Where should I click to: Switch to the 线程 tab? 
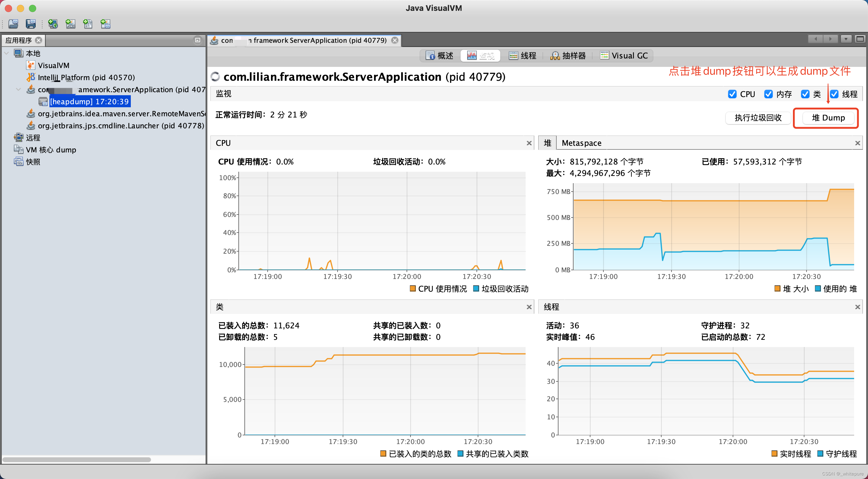coord(522,55)
